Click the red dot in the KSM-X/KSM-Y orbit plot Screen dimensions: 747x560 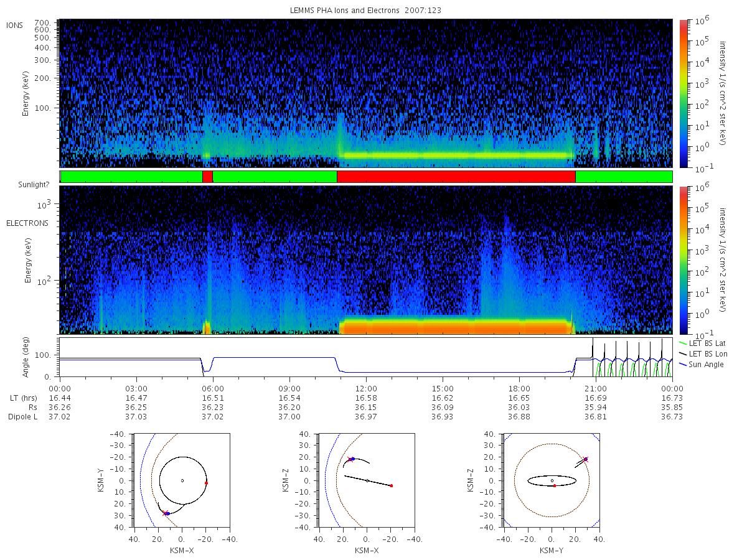[206, 483]
